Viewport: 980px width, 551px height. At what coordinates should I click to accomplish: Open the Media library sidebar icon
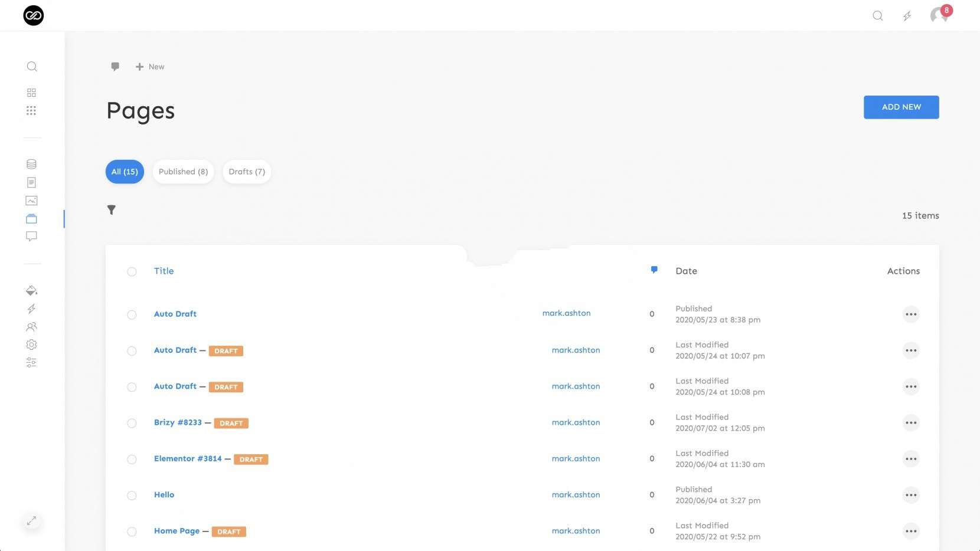31,201
